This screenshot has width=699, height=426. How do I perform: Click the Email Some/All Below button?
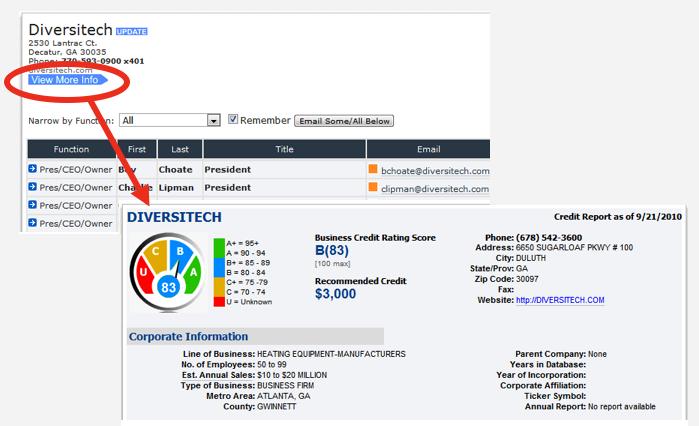coord(344,121)
